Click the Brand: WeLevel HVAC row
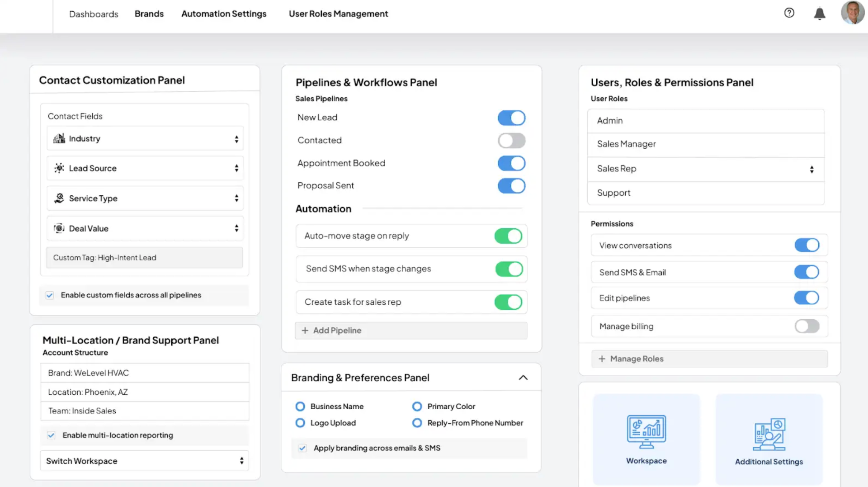This screenshot has width=868, height=487. (145, 373)
